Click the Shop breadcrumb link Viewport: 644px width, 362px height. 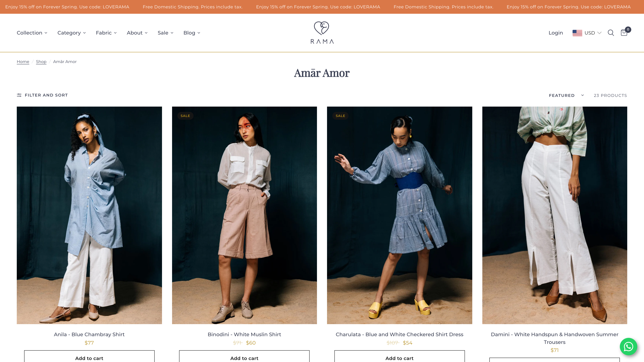tap(41, 62)
